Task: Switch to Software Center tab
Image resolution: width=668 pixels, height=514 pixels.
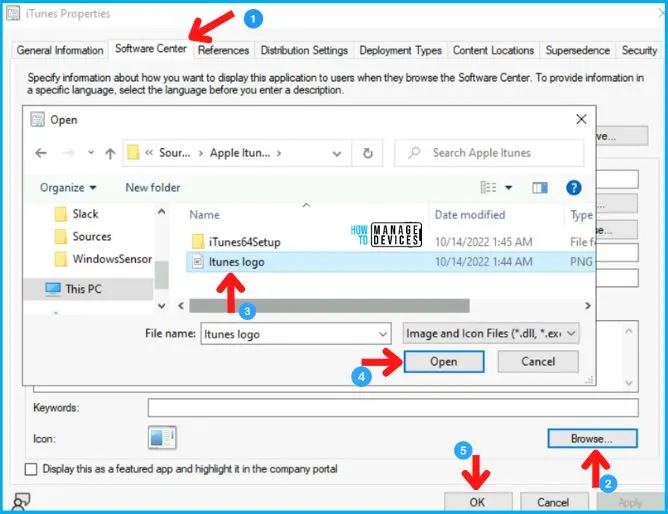Action: click(x=151, y=49)
